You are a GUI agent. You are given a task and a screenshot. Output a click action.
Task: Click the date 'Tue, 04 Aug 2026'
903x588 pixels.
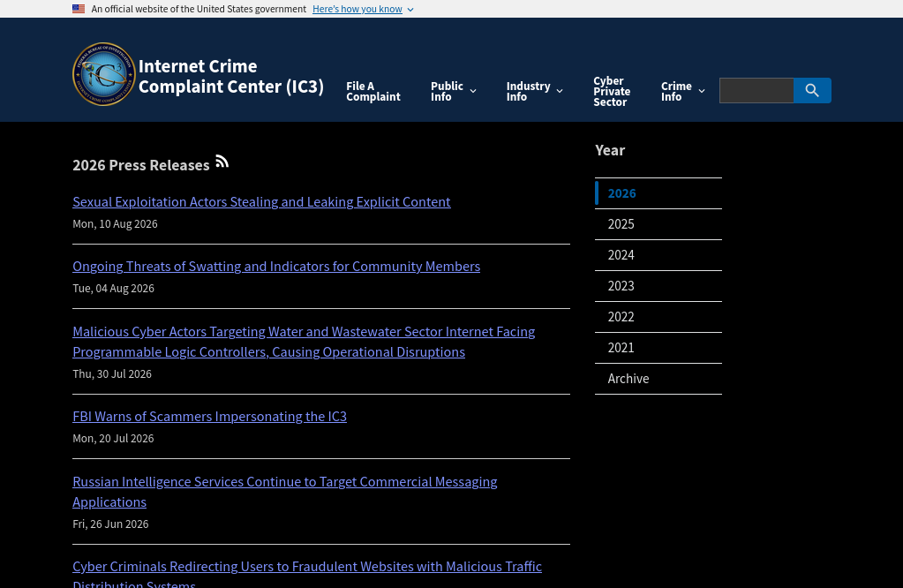[114, 289]
